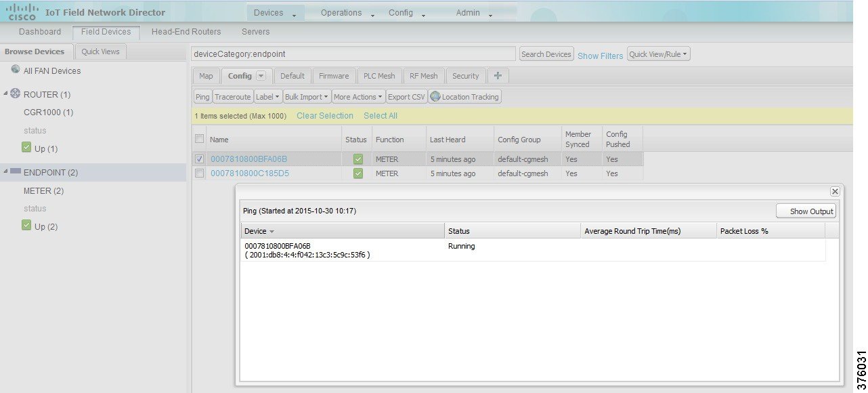The width and height of the screenshot is (868, 393).
Task: Switch to the Head-End Routers tab
Action: coord(186,31)
